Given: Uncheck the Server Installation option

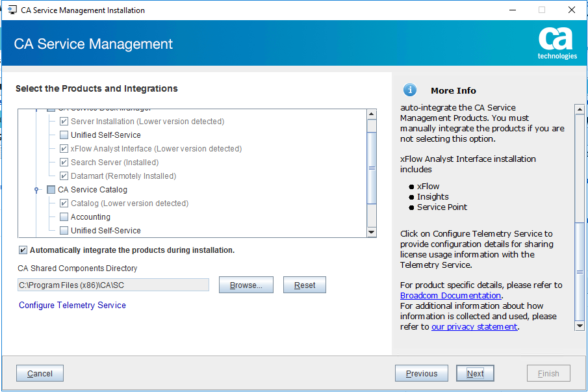Looking at the screenshot, I should 64,121.
